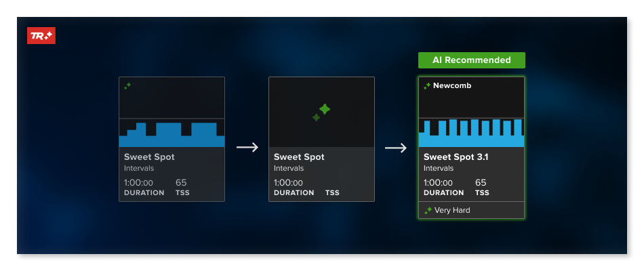Click the red TrainerRoad logo
Image resolution: width=644 pixels, height=271 pixels.
click(41, 36)
